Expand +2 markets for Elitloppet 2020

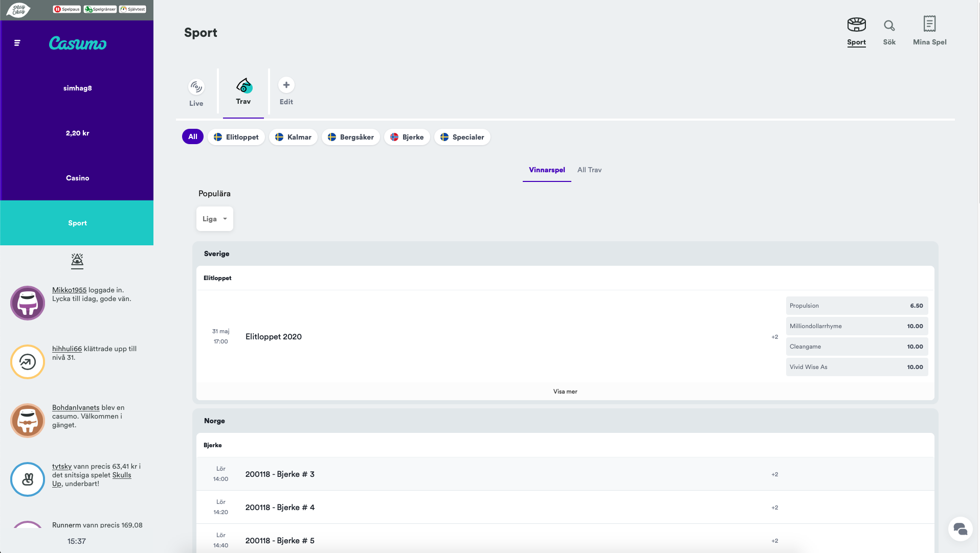[x=774, y=337]
